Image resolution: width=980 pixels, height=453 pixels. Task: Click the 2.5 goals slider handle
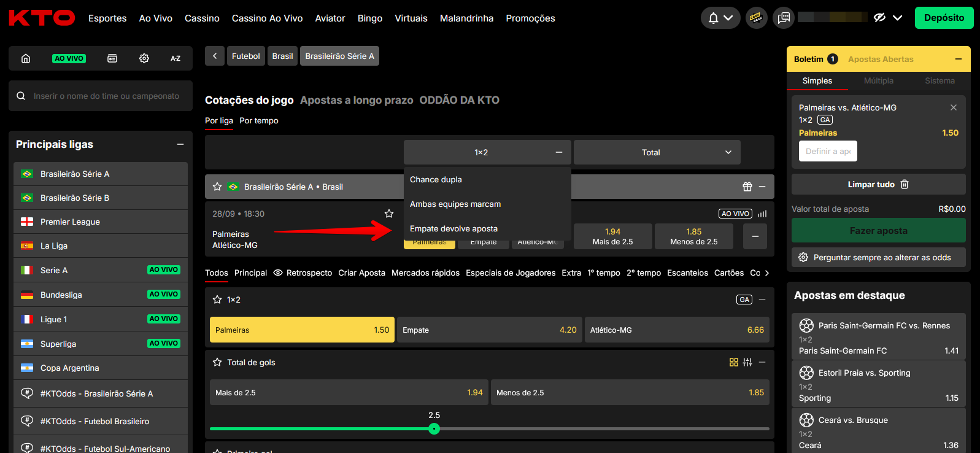click(434, 428)
